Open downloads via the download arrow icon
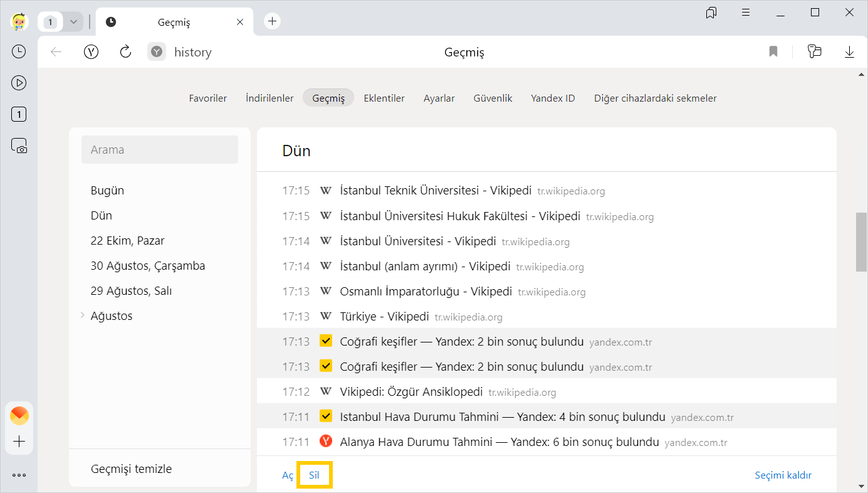868x493 pixels. tap(849, 52)
